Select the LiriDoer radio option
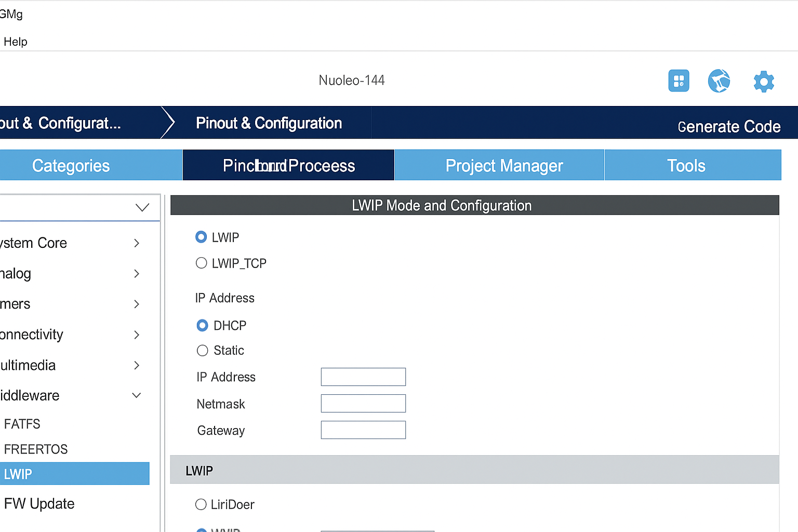Viewport: 798px width, 532px height. coord(201,504)
